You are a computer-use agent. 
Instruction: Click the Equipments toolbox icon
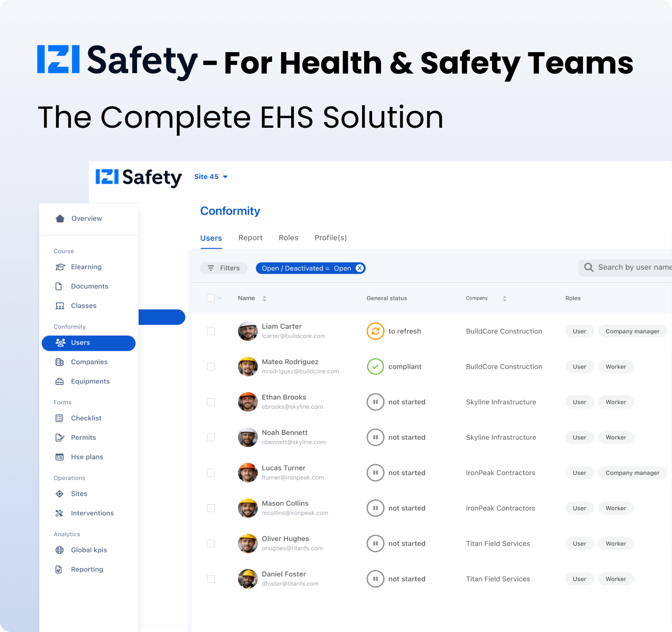60,382
